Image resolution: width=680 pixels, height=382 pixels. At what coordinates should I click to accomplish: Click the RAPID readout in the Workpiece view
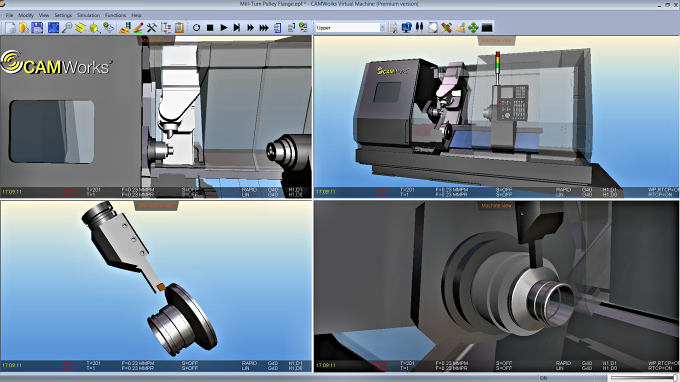(249, 363)
